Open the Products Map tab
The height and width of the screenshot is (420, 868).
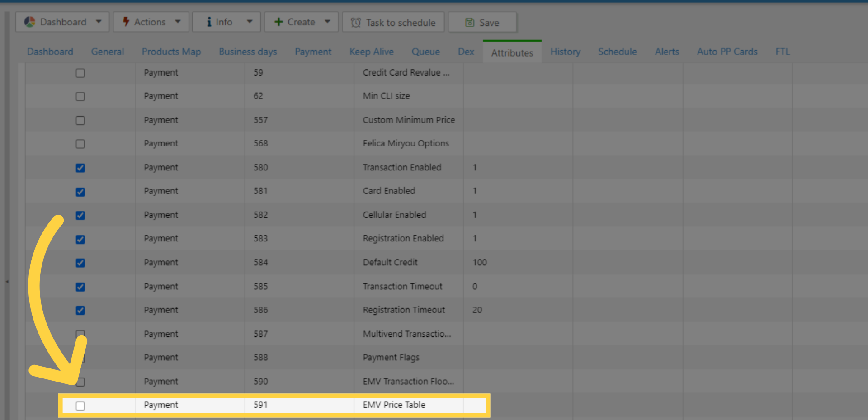[x=171, y=52]
